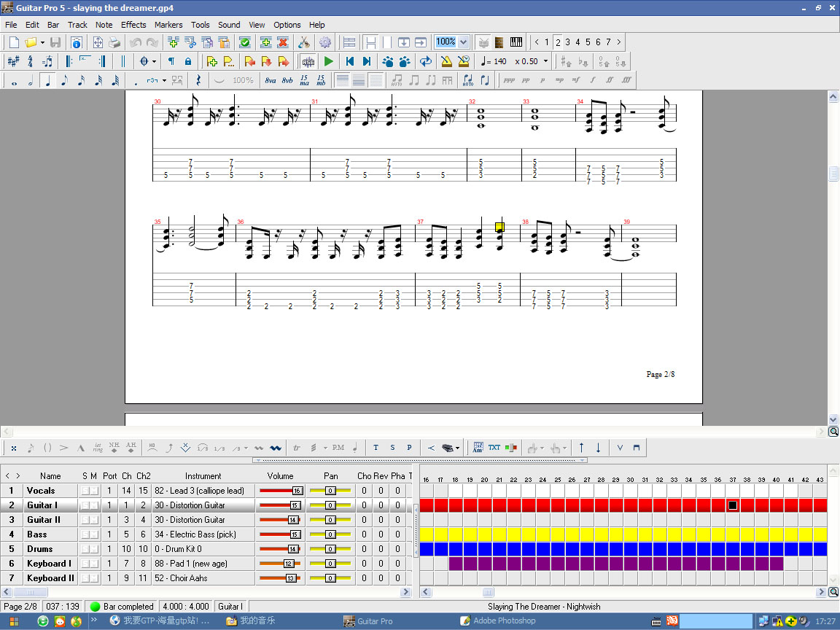Toggle the RSE realistic sound engine icon
This screenshot has height=630, width=840.
[x=308, y=61]
